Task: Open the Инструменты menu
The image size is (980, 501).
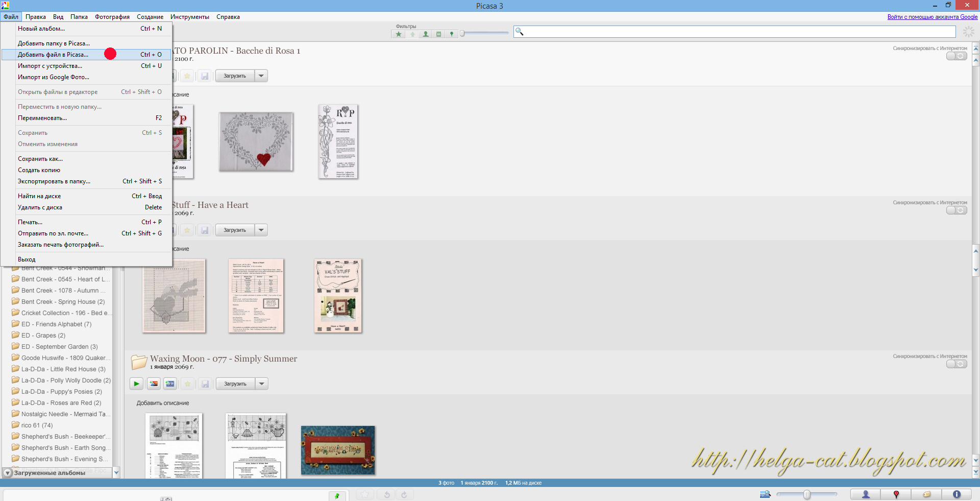Action: pyautogui.click(x=190, y=17)
